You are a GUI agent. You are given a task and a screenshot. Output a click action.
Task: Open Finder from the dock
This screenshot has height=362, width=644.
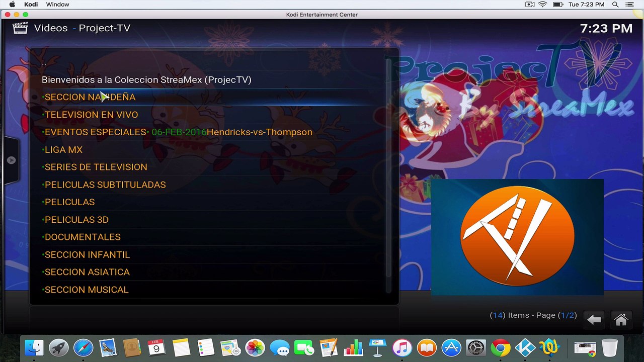[x=34, y=347]
